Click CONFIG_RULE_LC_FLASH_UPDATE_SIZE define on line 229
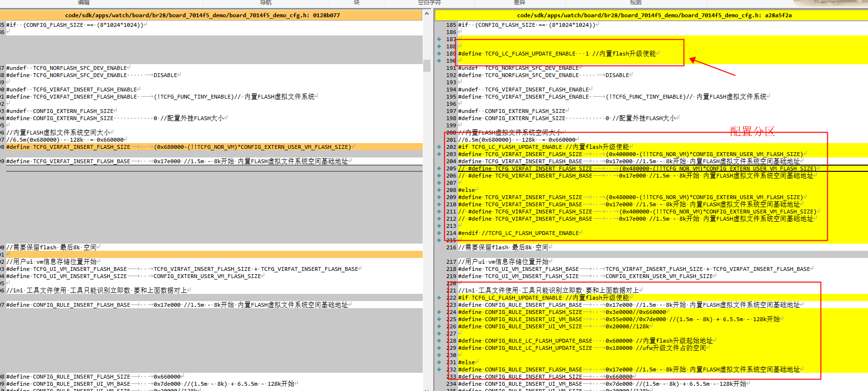This screenshot has width=868, height=391. 582,348
